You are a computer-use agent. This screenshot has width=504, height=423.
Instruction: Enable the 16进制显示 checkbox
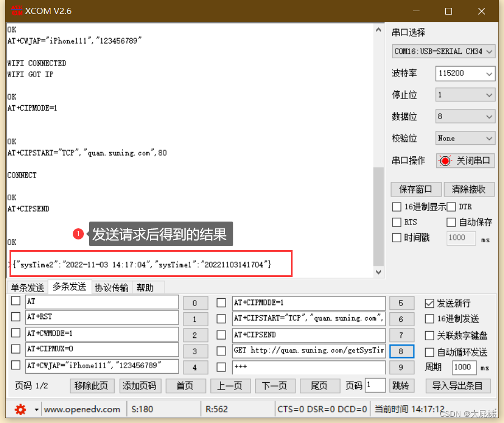(x=397, y=206)
